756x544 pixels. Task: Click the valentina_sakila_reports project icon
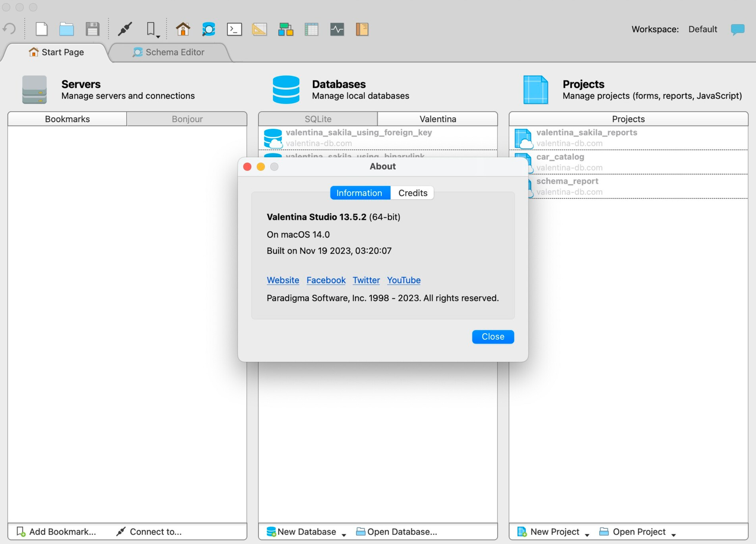[524, 139]
